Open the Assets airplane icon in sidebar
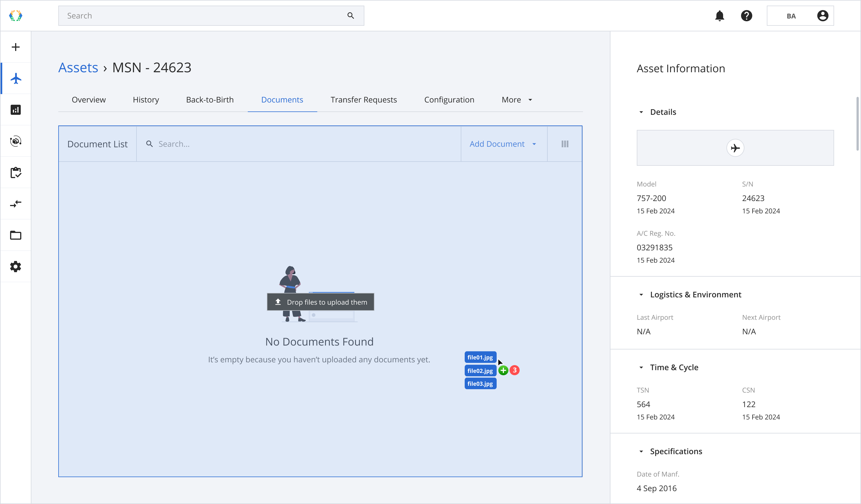The height and width of the screenshot is (504, 861). 16,78
